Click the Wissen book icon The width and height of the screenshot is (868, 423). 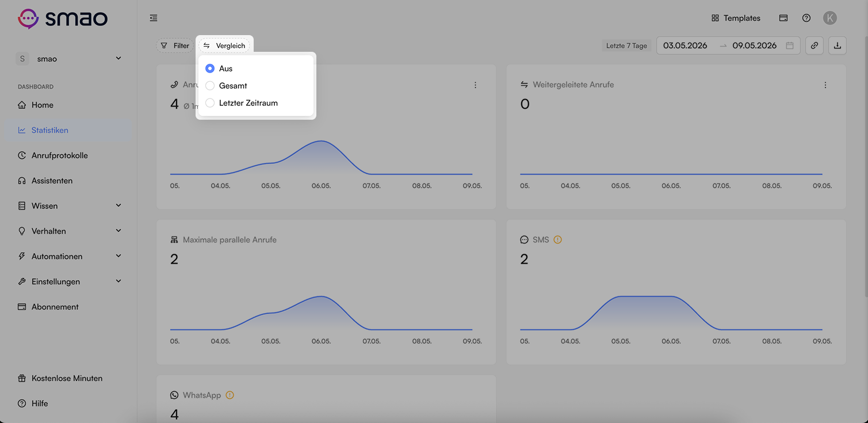tap(22, 205)
